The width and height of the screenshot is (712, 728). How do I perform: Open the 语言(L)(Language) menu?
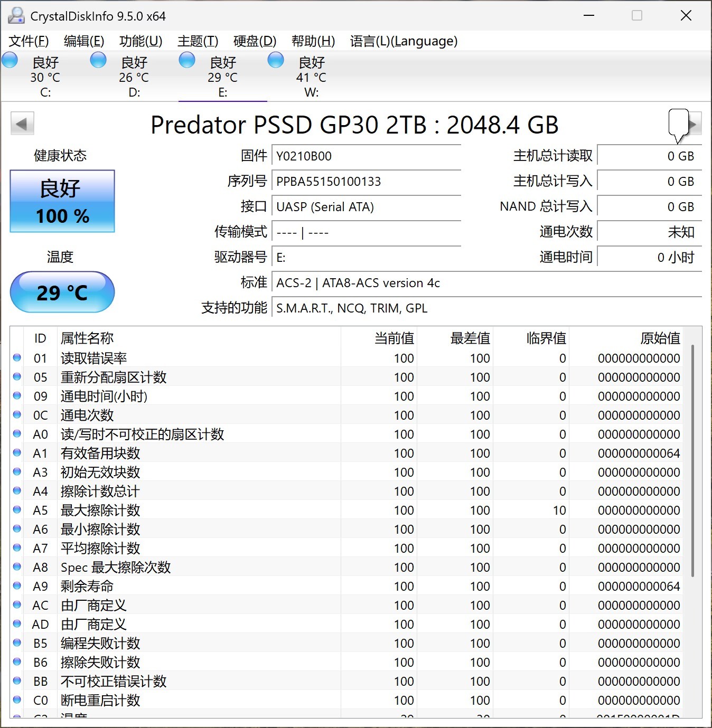click(404, 41)
